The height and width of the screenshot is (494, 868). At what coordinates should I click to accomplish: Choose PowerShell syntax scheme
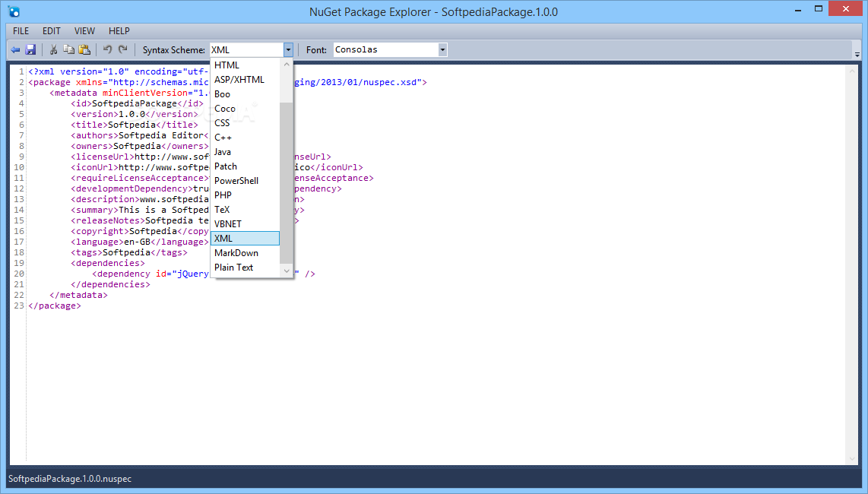pos(246,181)
